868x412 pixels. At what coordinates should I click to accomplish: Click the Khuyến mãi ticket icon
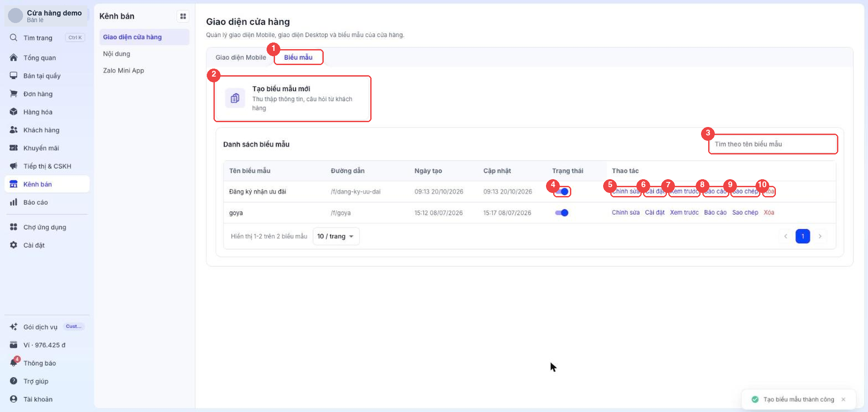[x=14, y=148]
